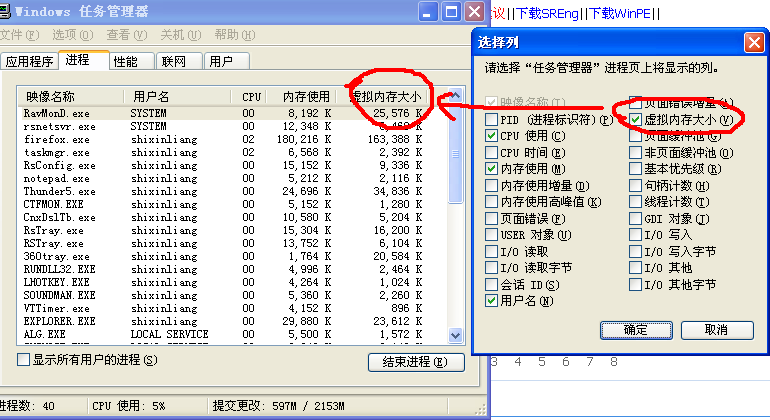
Task: Click the process list scroll up arrow
Action: coord(455,95)
